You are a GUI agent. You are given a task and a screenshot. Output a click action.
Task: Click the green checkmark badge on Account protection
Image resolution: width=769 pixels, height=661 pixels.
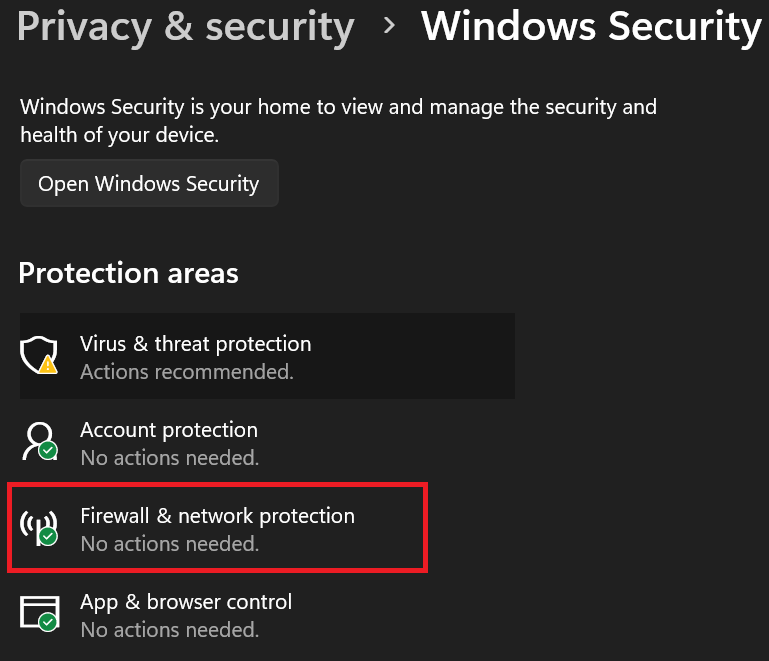pos(48,451)
